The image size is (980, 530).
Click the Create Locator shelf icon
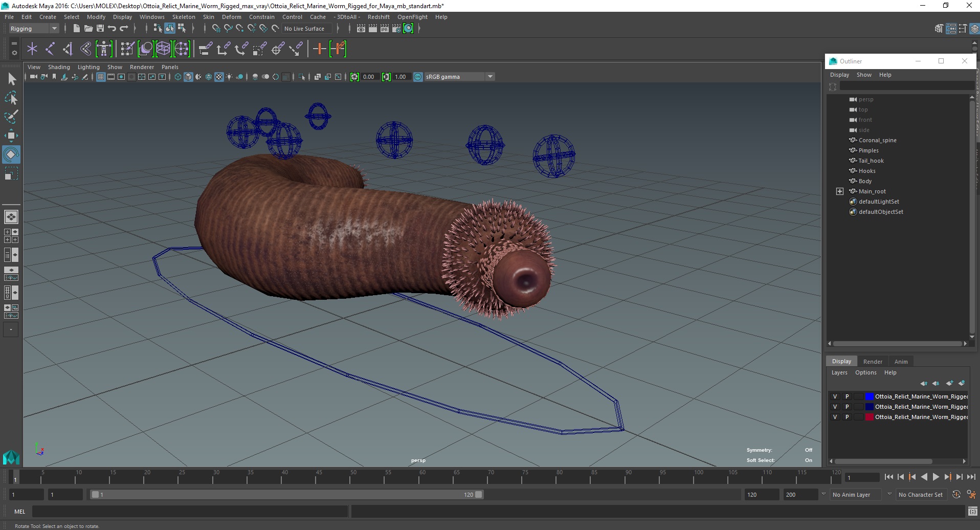[x=32, y=49]
